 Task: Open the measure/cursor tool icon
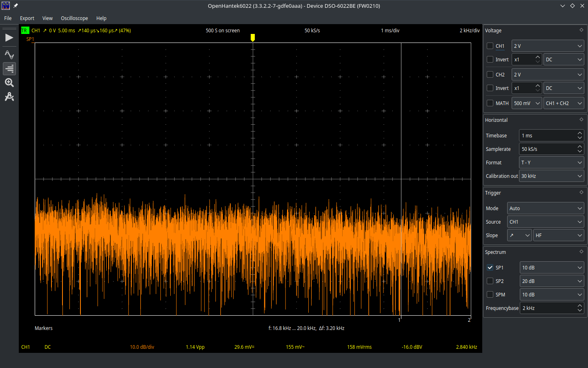[9, 96]
